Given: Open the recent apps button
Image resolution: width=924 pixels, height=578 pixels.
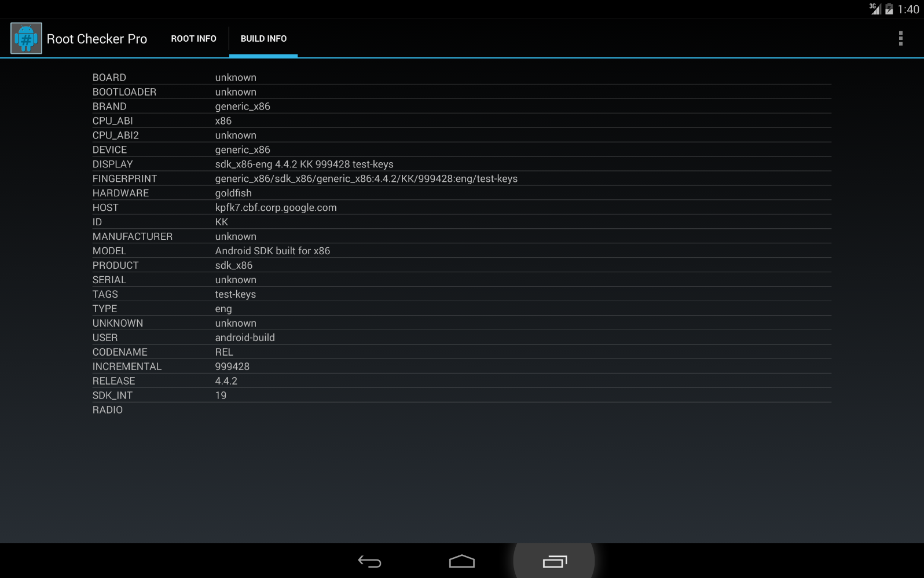Looking at the screenshot, I should point(554,561).
